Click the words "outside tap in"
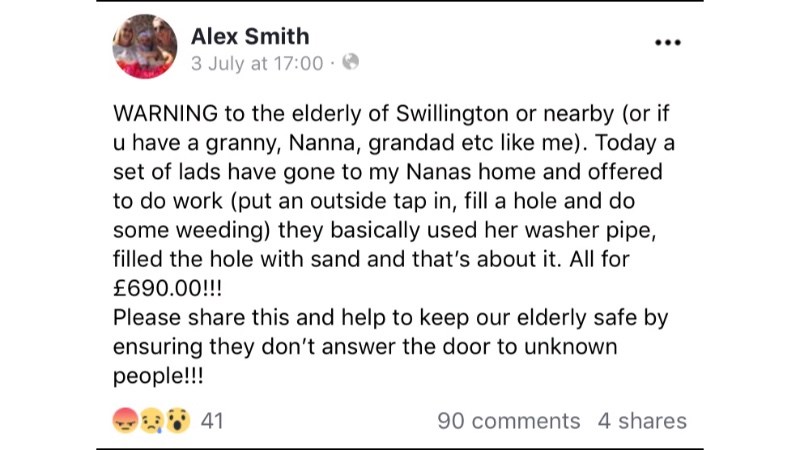This screenshot has height=450, width=800. click(x=382, y=202)
